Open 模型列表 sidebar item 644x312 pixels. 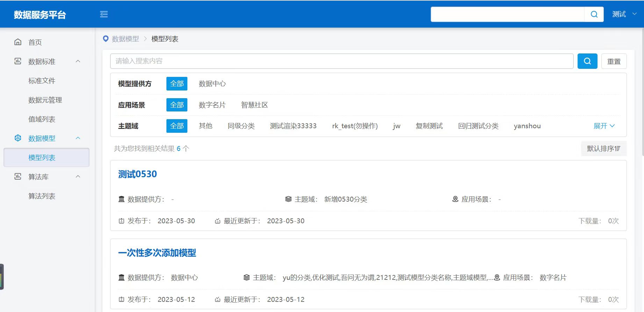[46, 158]
